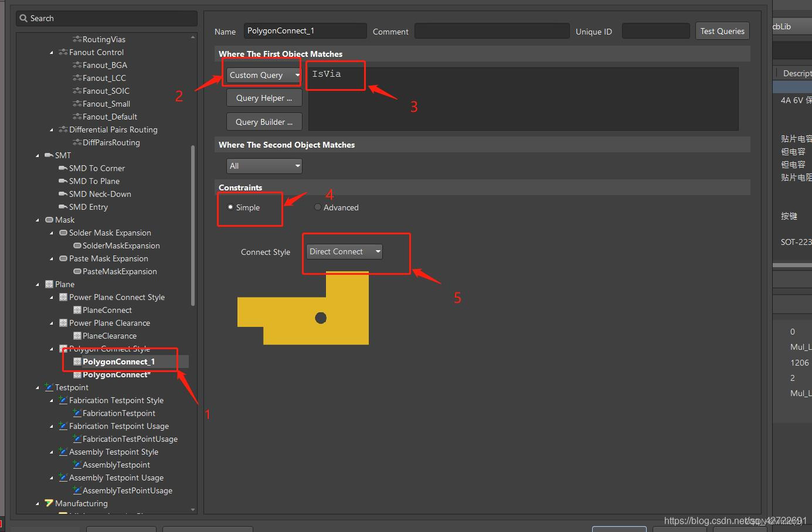Click the SolderMaskExpansion rule icon
This screenshot has height=532, width=812.
(77, 245)
